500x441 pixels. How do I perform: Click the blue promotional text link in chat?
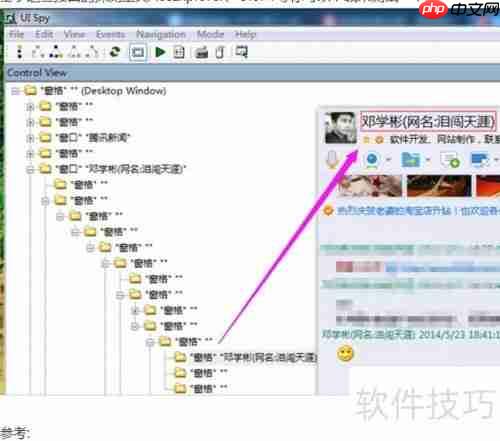click(x=418, y=211)
